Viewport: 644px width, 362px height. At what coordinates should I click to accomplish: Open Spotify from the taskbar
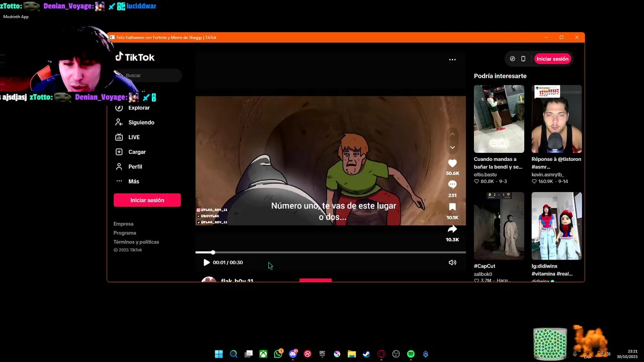coord(411,354)
